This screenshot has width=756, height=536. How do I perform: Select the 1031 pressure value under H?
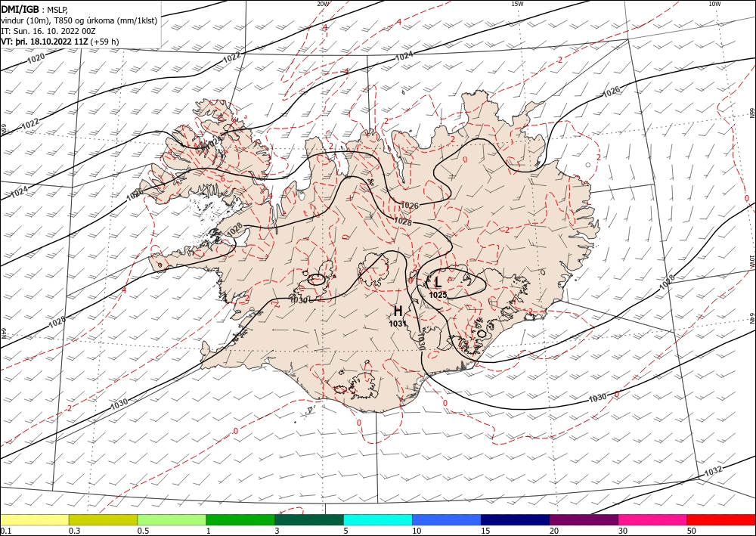coord(398,324)
